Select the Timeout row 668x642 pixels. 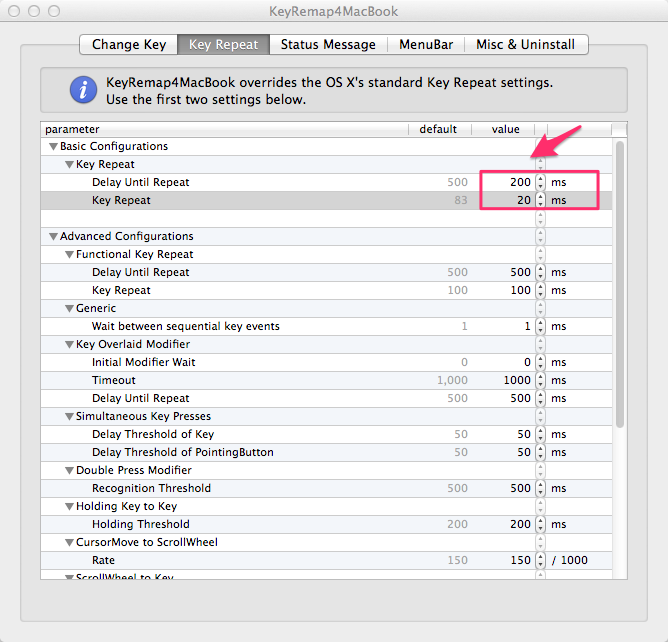[326, 380]
